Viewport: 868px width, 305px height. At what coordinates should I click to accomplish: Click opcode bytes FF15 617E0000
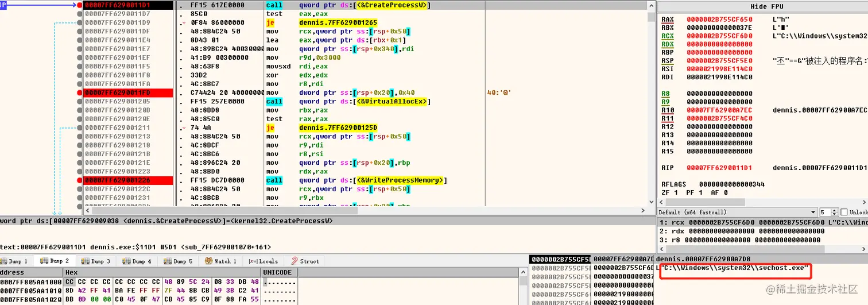[x=216, y=5]
